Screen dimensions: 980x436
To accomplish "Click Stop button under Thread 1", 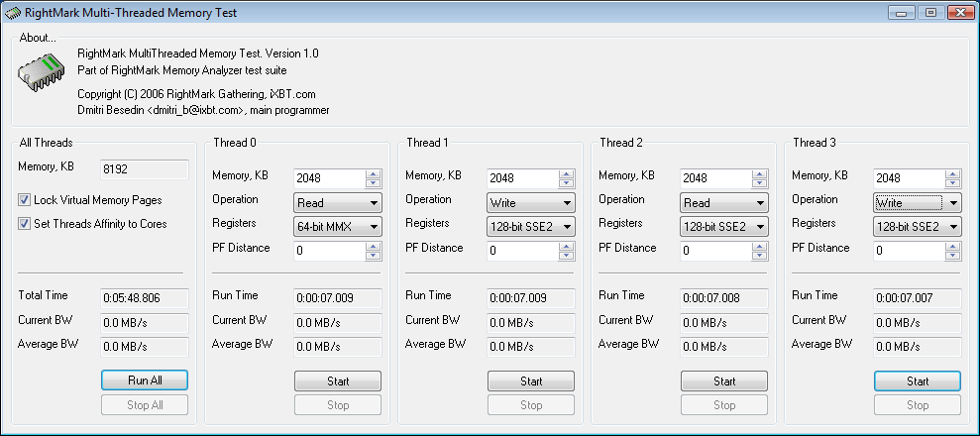I will point(530,405).
